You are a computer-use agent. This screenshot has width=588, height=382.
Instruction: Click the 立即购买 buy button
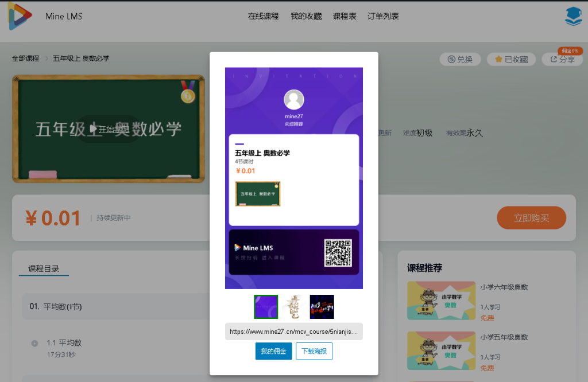click(531, 217)
